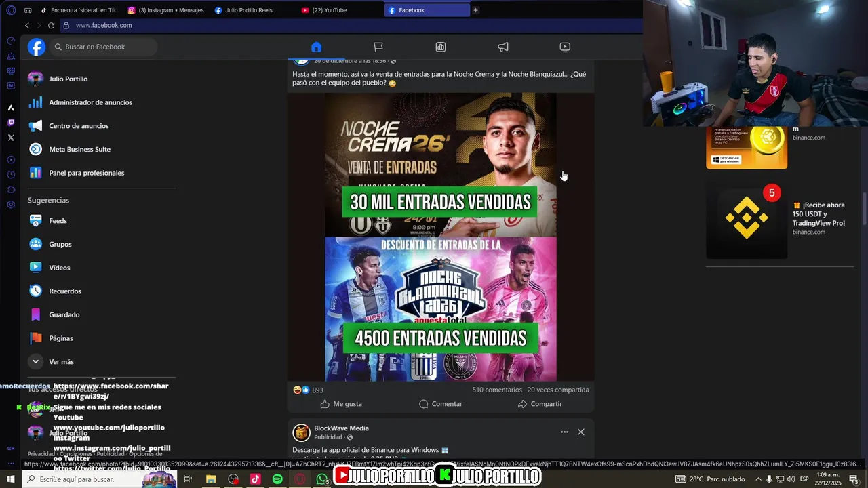The height and width of the screenshot is (488, 868).
Task: Open the weather widget 28°C Parc. nublado
Action: pos(710,479)
